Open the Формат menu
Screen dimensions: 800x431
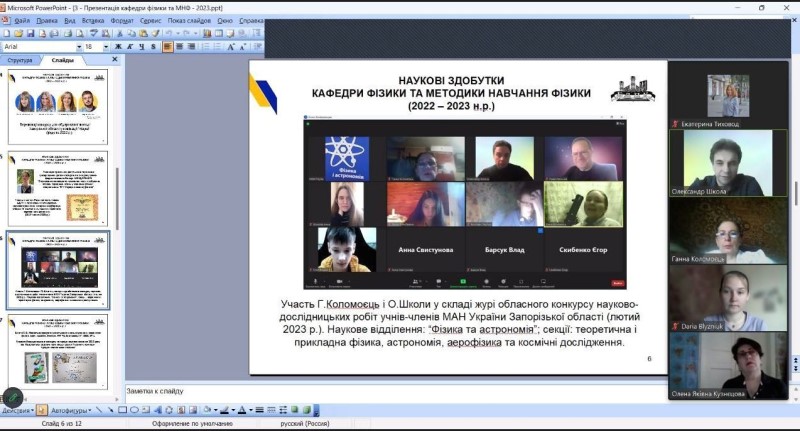(x=122, y=20)
